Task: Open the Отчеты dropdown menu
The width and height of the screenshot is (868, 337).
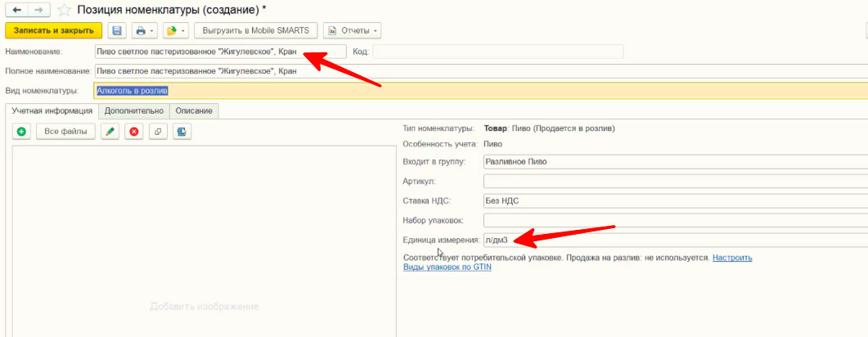Action: (x=352, y=30)
